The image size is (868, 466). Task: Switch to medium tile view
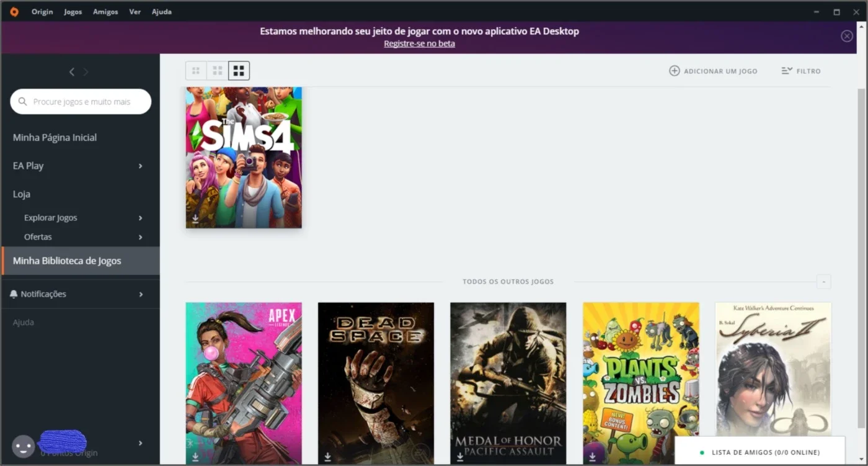[218, 71]
